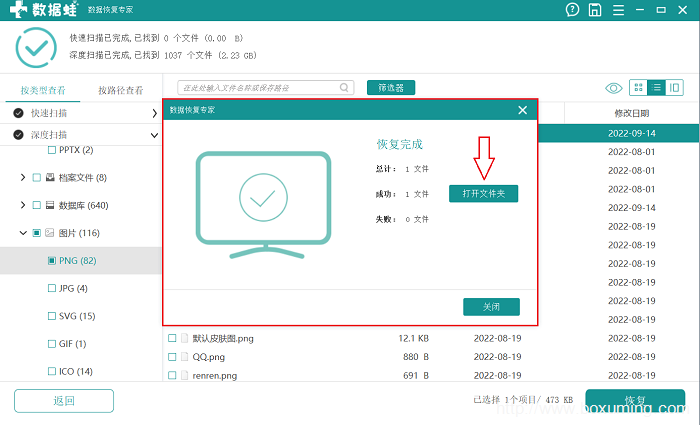Check the 档案文件 (8) checkbox
The width and height of the screenshot is (700, 425).
[37, 178]
